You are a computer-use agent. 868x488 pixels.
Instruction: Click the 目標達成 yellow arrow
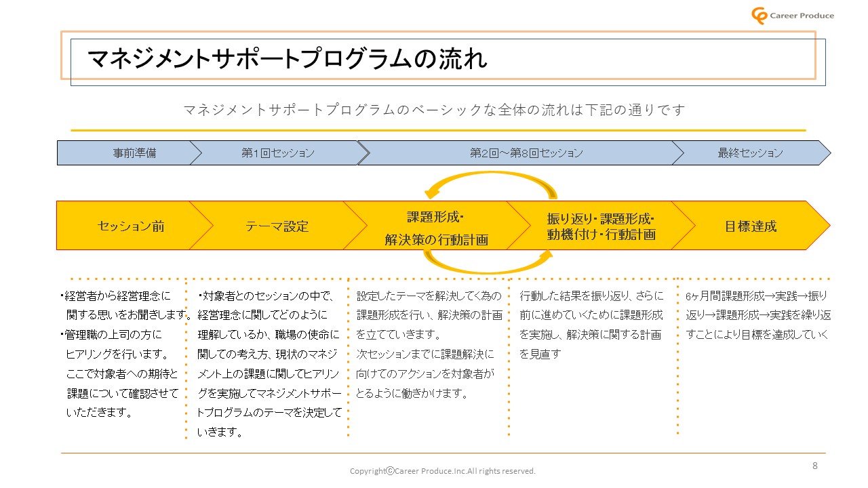pyautogui.click(x=751, y=226)
